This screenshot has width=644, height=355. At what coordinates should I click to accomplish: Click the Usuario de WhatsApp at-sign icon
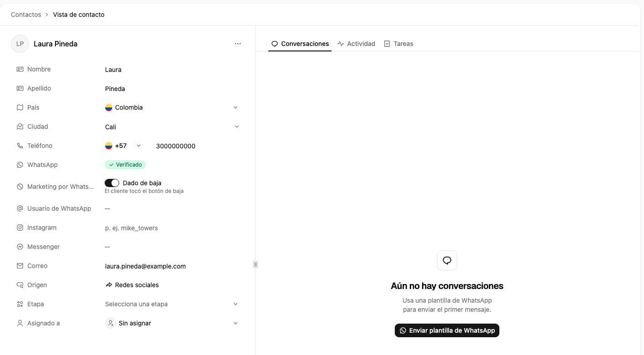point(20,208)
